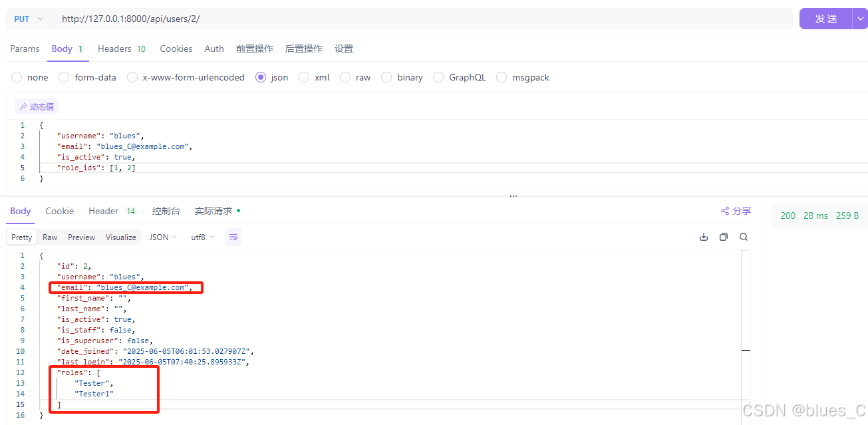The width and height of the screenshot is (868, 425).
Task: Click the request body "role_ids" line
Action: tap(96, 168)
